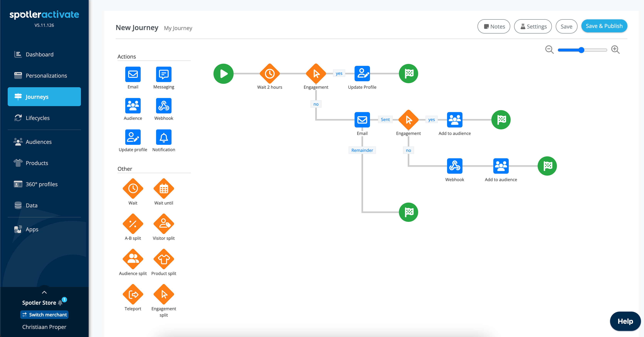Open the Apps menu item
The image size is (644, 337).
(x=44, y=229)
